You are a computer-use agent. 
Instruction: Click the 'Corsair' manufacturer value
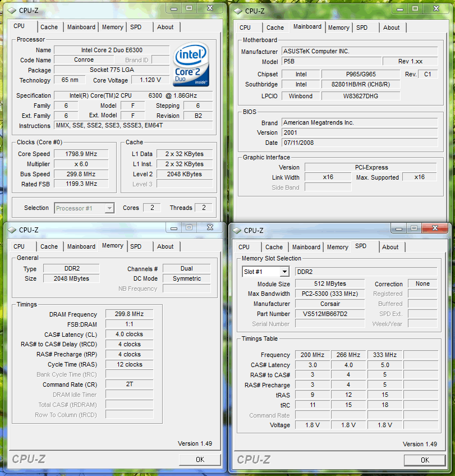point(330,304)
